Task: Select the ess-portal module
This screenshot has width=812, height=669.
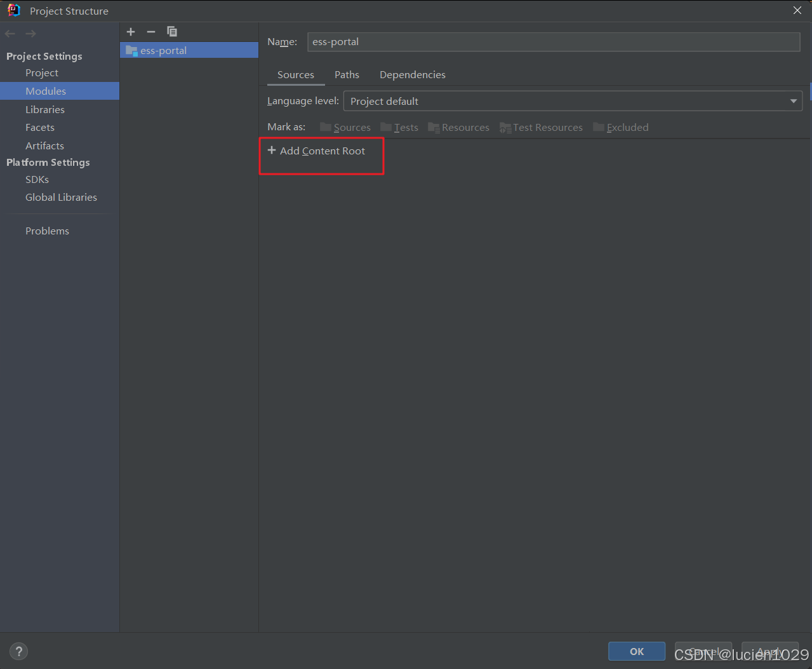Action: coord(189,50)
